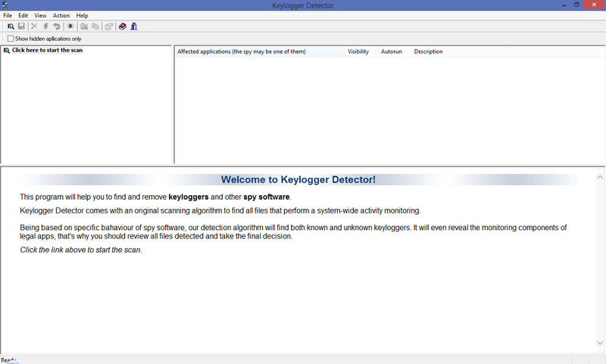Click italic "Click the link above to start the scan."

(81, 250)
